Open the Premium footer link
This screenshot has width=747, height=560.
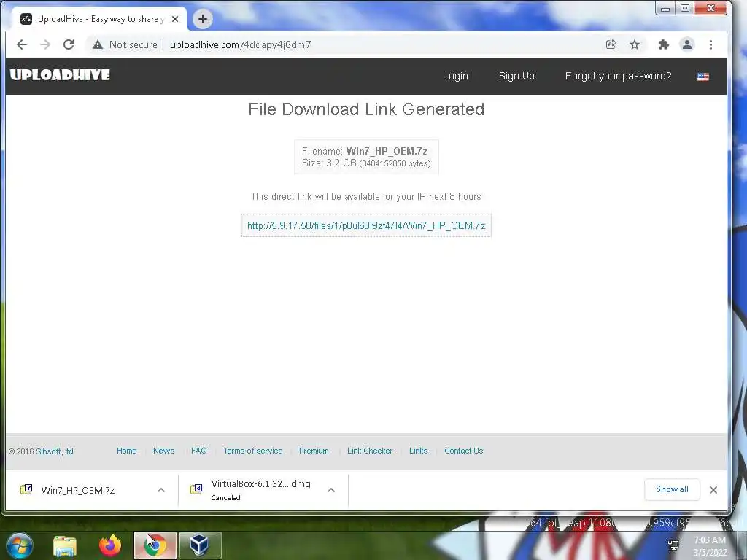click(314, 451)
